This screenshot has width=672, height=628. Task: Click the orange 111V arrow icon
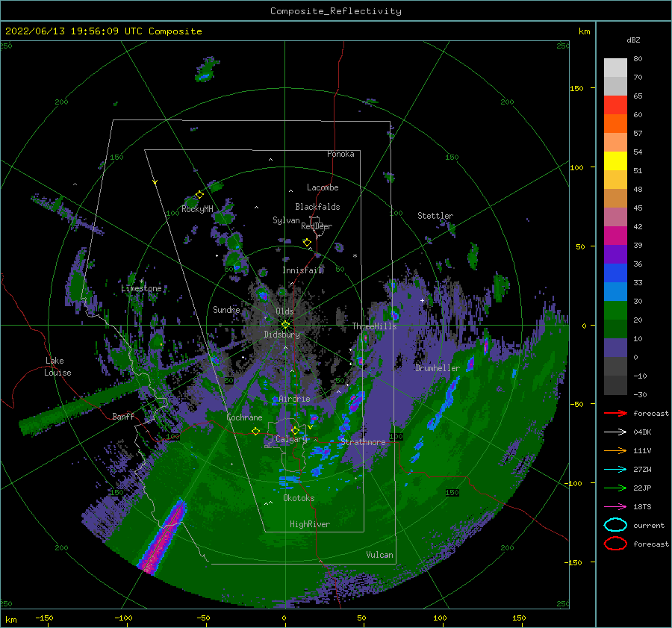click(x=615, y=450)
